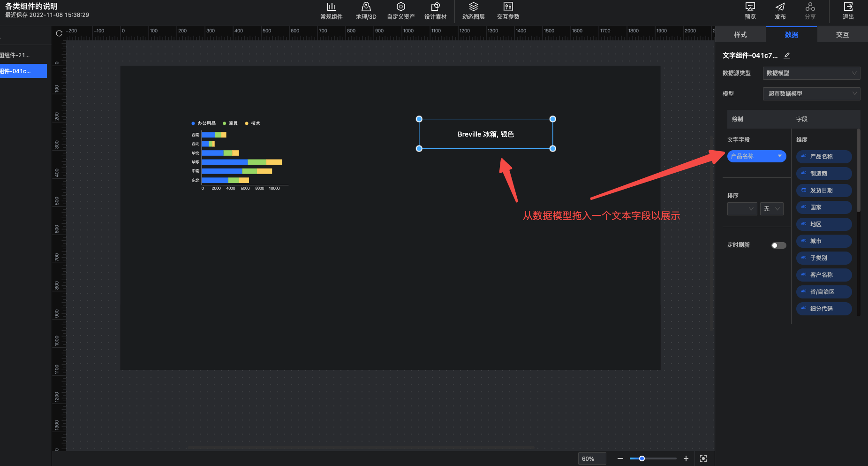Click the fit-to-screen icon beside zoom
The width and height of the screenshot is (868, 466).
click(703, 458)
